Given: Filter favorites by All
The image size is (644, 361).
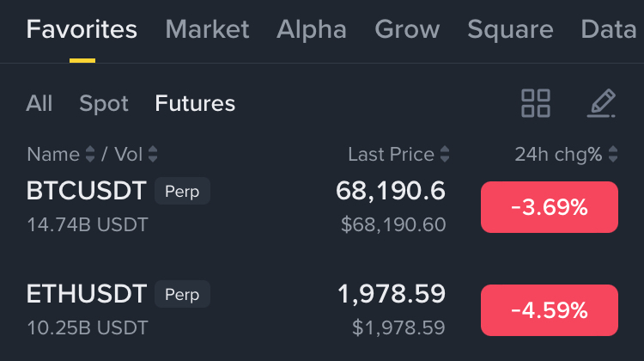Looking at the screenshot, I should pos(39,104).
